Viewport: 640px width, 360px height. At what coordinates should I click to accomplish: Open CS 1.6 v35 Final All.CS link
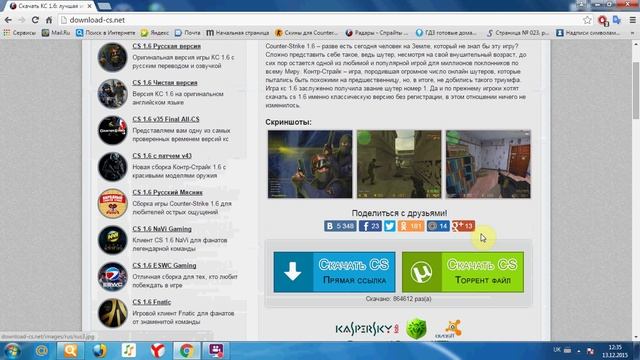click(166, 119)
